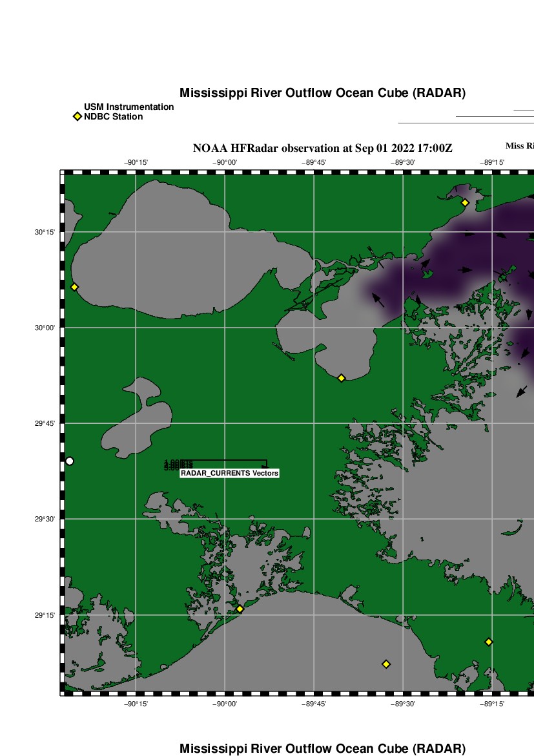
Task: Click the RADAR_CURRENTS Vectors label
Action: tap(229, 474)
